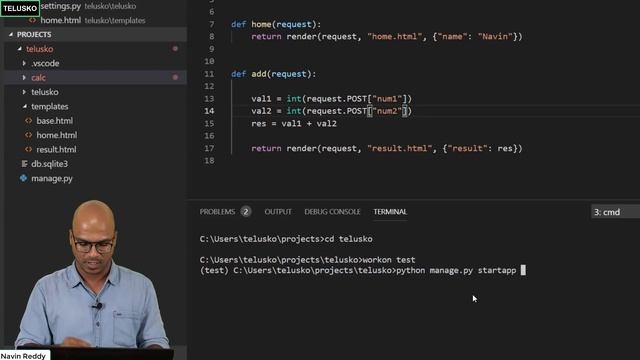The image size is (640, 360).
Task: Open settings.py from open editors
Action: point(61,6)
